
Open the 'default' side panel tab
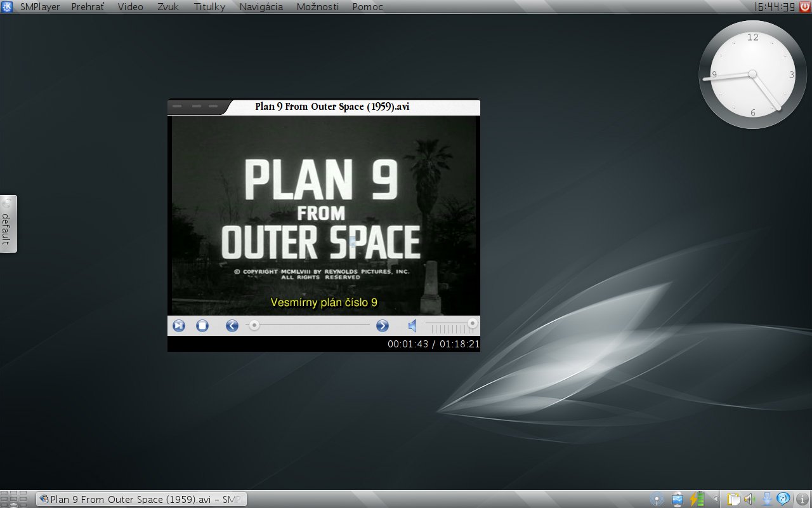pyautogui.click(x=8, y=224)
